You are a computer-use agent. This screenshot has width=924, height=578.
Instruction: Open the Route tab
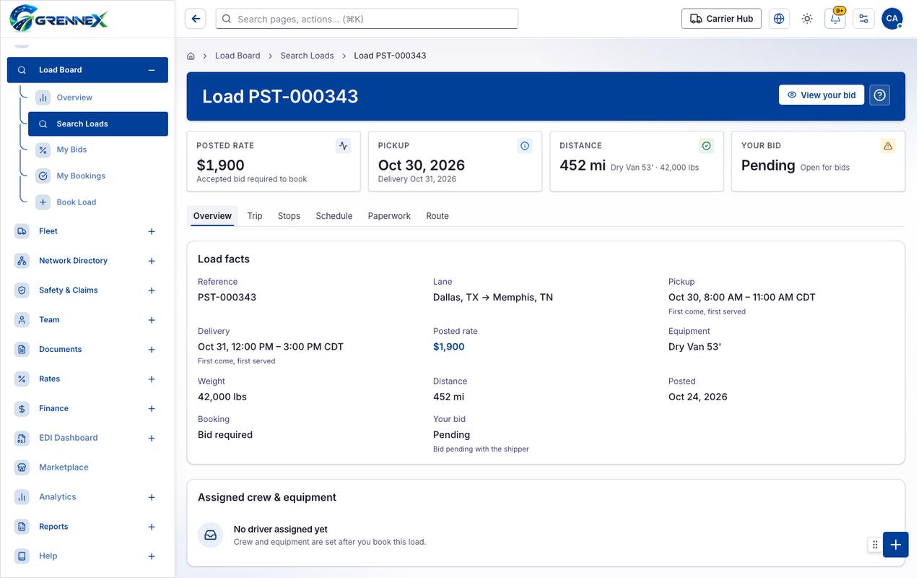point(437,216)
